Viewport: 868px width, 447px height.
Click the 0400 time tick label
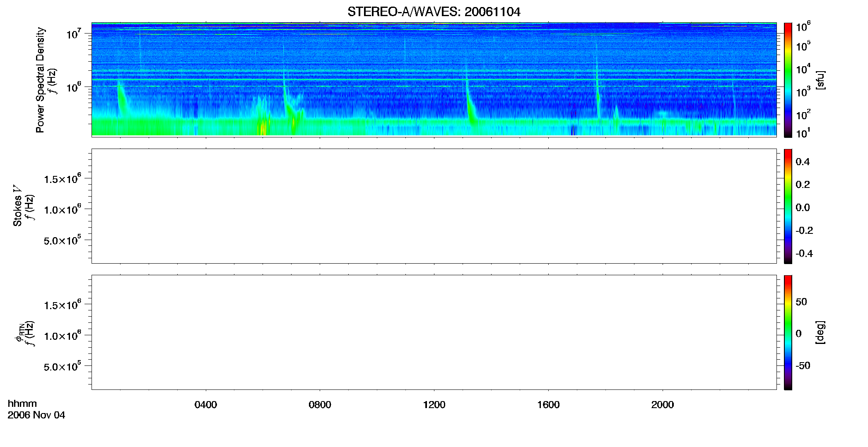click(206, 405)
